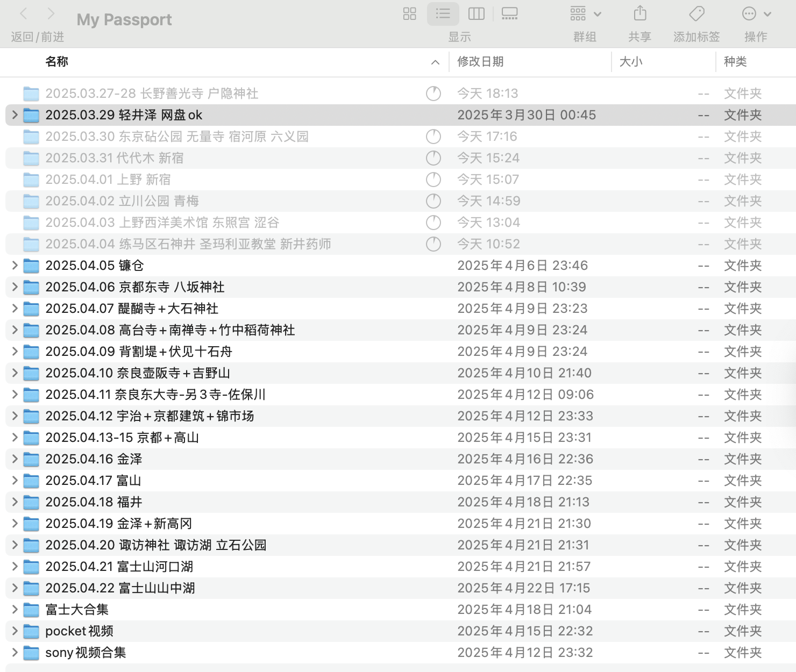This screenshot has height=672, width=796.
Task: Sort by the 名称 column header
Action: click(x=57, y=62)
